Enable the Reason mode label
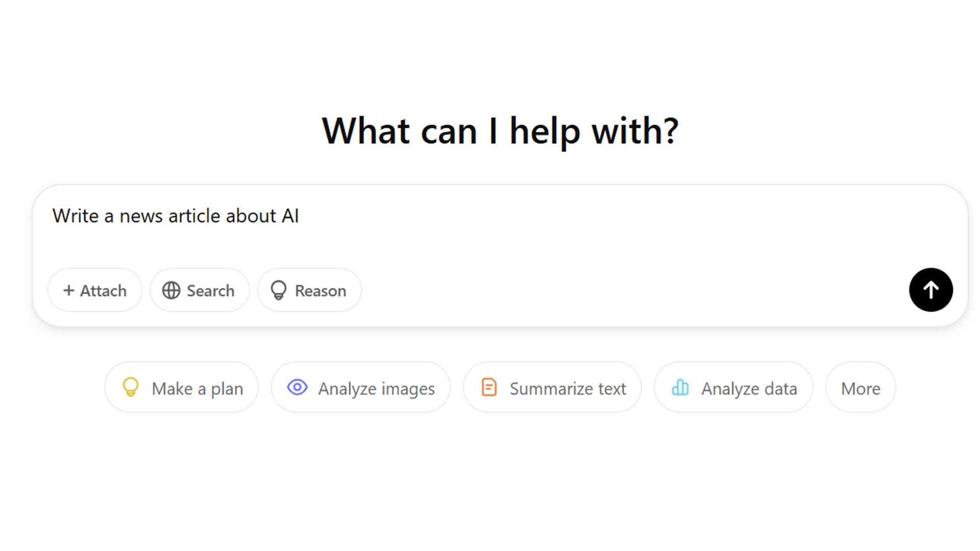980x551 pixels. (321, 291)
